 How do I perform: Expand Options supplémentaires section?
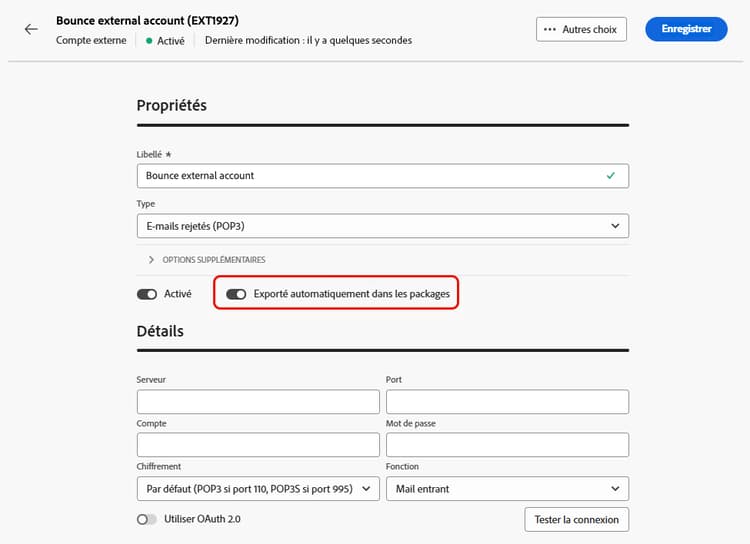(x=205, y=260)
